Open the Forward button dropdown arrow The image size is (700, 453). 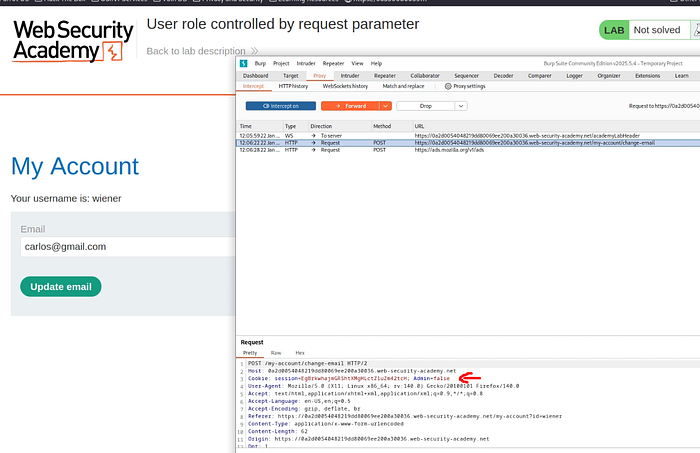point(385,106)
